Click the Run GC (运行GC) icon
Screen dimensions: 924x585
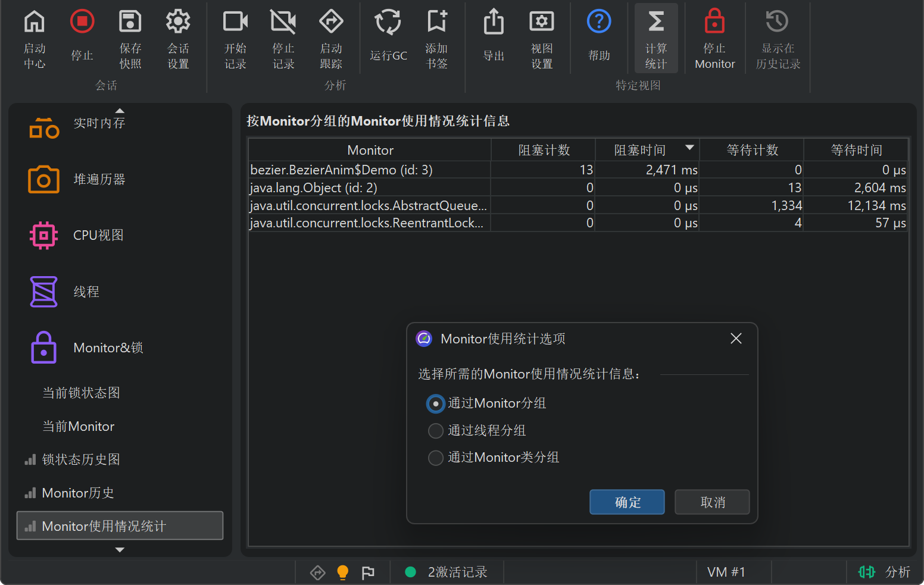point(388,23)
